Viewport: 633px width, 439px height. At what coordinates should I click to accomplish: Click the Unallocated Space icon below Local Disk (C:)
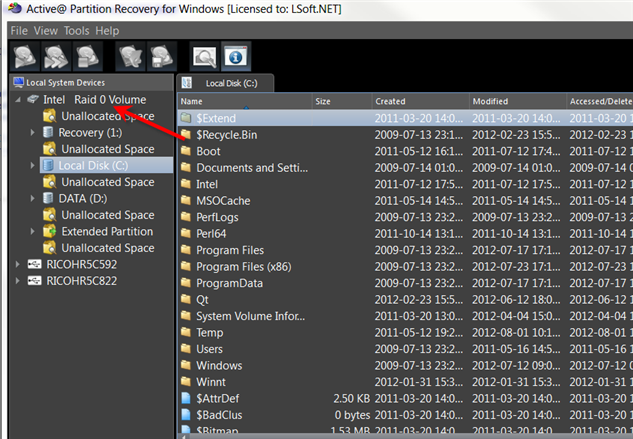[49, 182]
